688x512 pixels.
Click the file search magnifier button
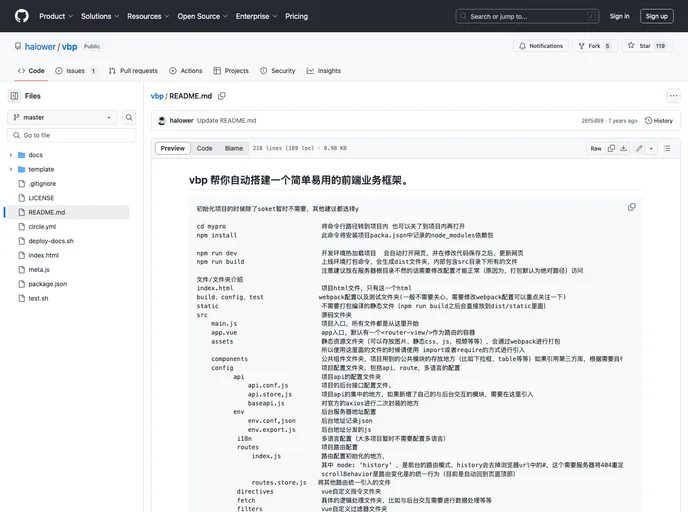(129, 117)
